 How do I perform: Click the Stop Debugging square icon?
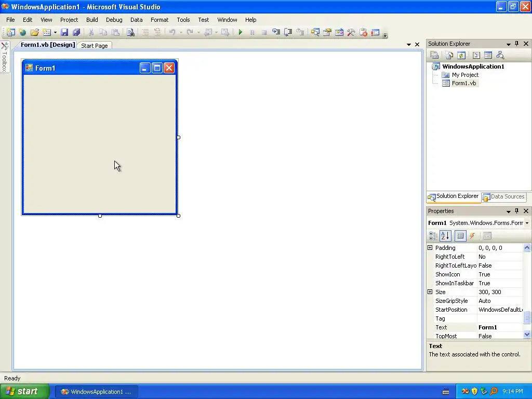[x=264, y=32]
